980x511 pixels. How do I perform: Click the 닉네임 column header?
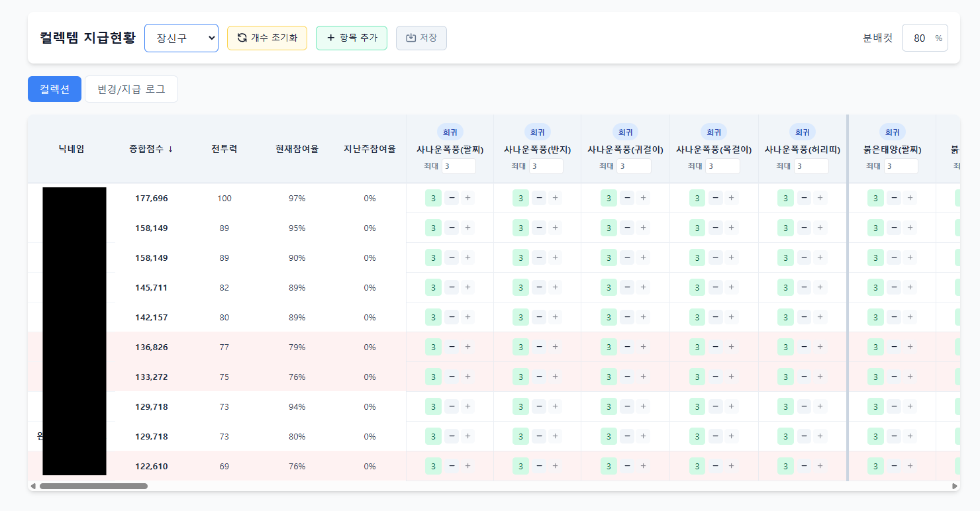[72, 149]
